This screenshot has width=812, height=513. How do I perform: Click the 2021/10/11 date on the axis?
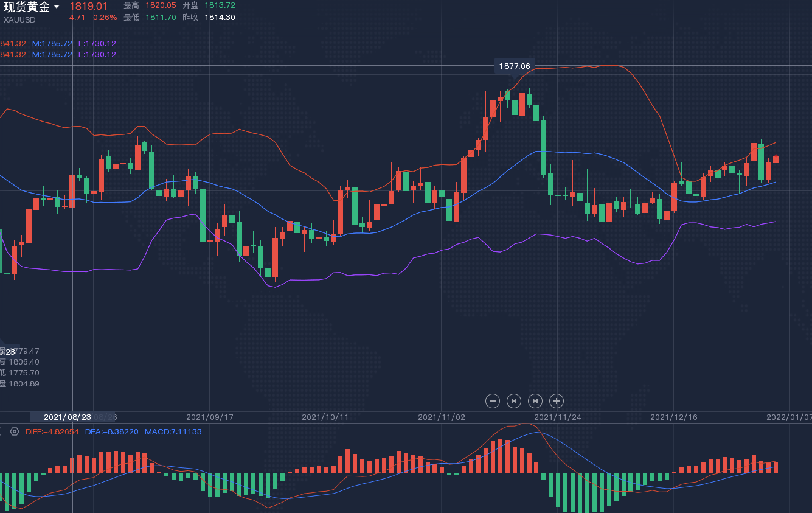pyautogui.click(x=326, y=417)
